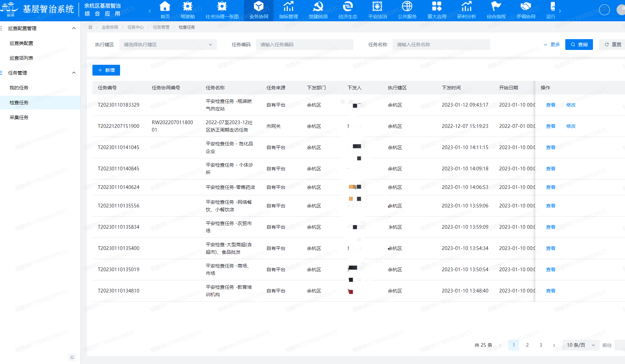
Task: Click cell RW20220701180001
Action: pyautogui.click(x=172, y=126)
